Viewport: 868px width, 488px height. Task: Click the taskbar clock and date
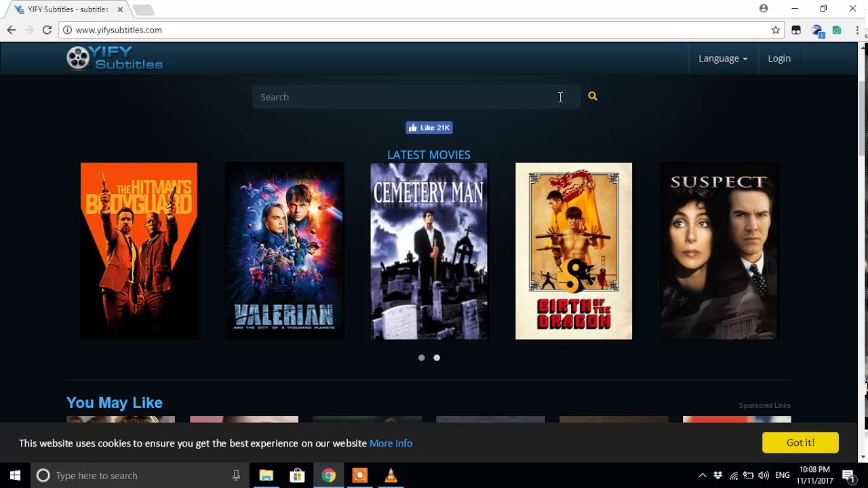click(x=814, y=475)
